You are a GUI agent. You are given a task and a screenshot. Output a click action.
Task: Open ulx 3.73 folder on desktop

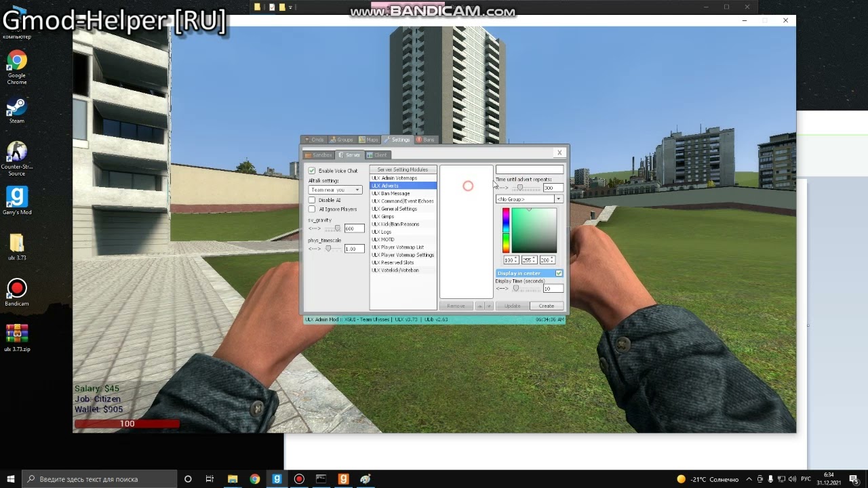point(17,247)
